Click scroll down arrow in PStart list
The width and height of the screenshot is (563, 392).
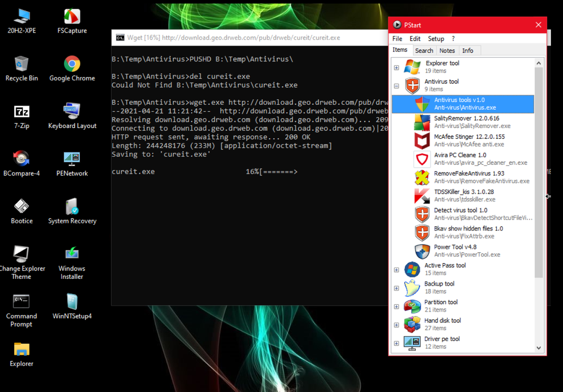[x=538, y=348]
